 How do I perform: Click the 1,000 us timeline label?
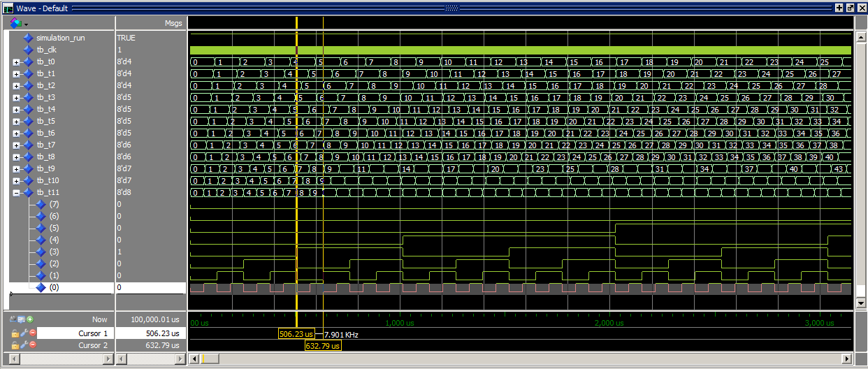click(399, 324)
